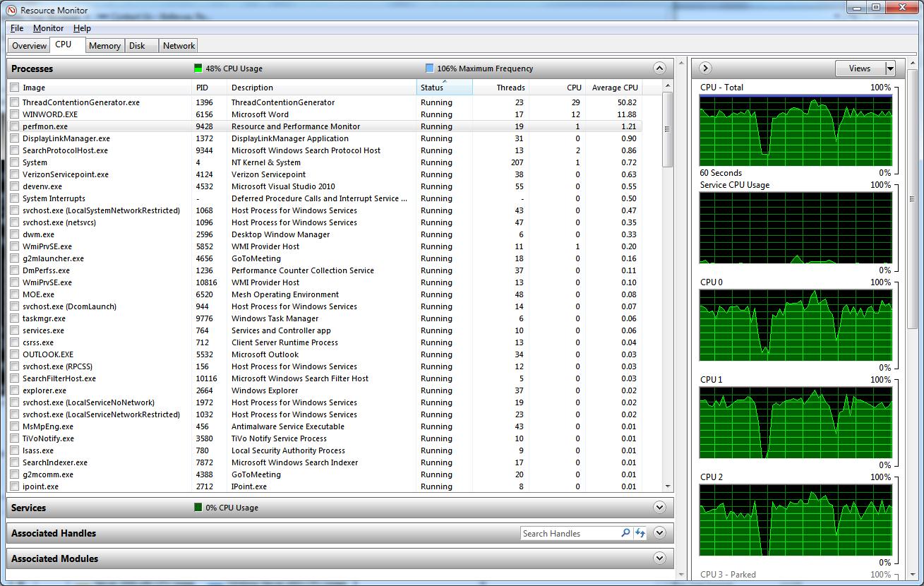924x586 pixels.
Task: Toggle the select-all Image header checkbox
Action: 15,88
